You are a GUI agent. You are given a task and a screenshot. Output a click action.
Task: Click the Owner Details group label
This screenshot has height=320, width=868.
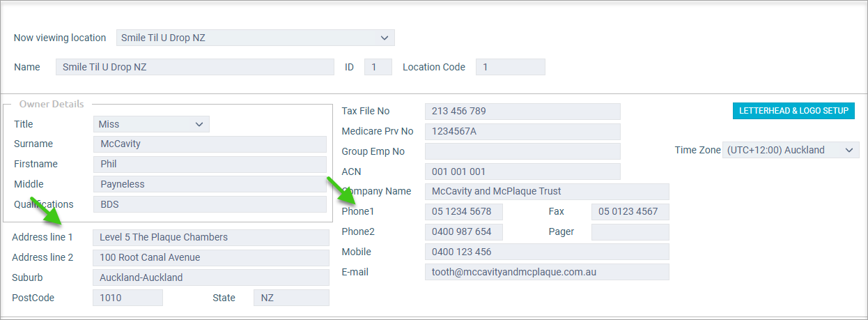(52, 104)
